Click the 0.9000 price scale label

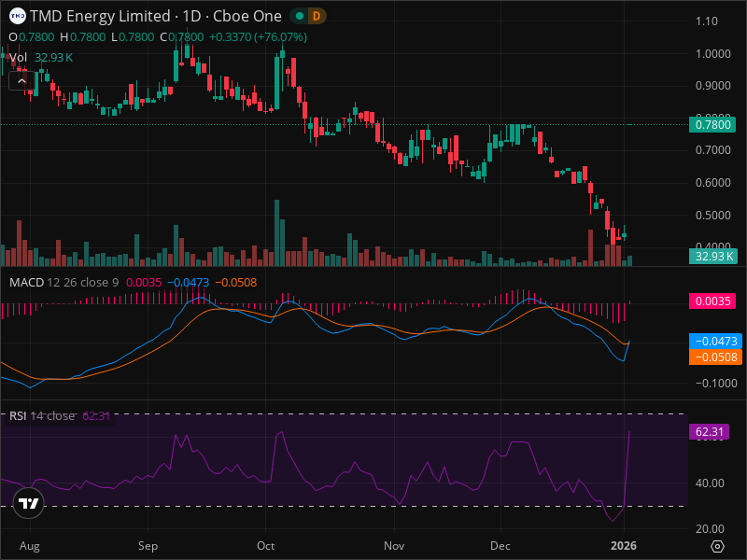(713, 86)
